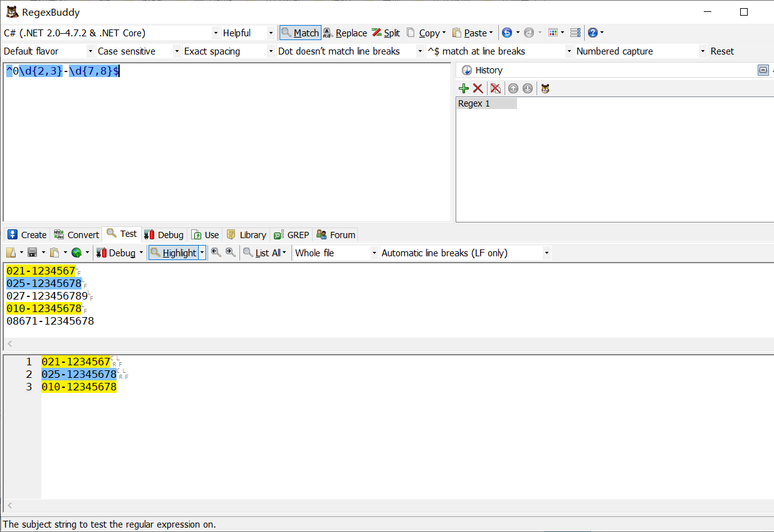Toggle the Exact spacing option

228,51
